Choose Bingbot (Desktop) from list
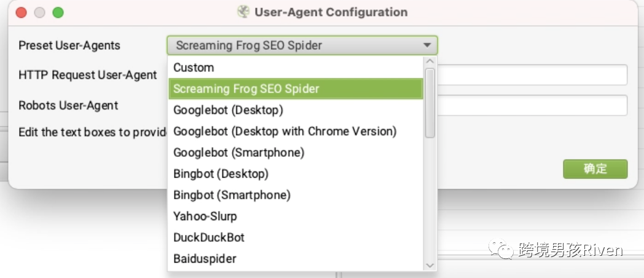This screenshot has width=644, height=278. (x=296, y=174)
